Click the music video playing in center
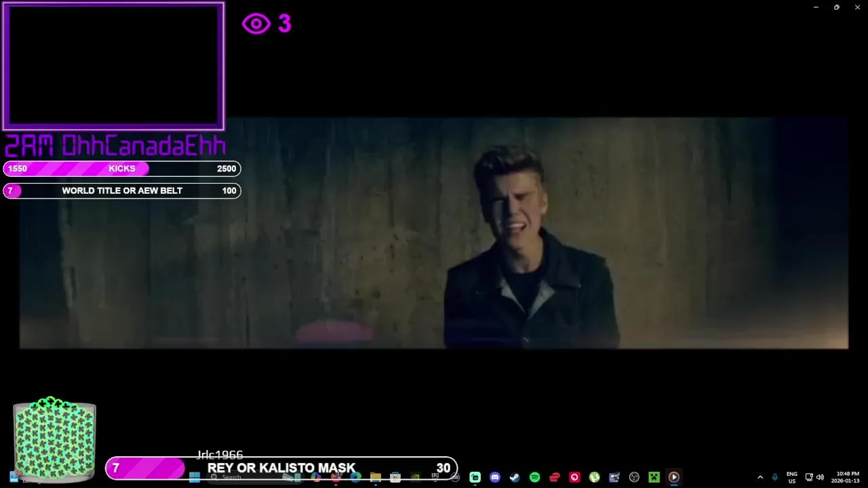The image size is (868, 488). tap(434, 233)
